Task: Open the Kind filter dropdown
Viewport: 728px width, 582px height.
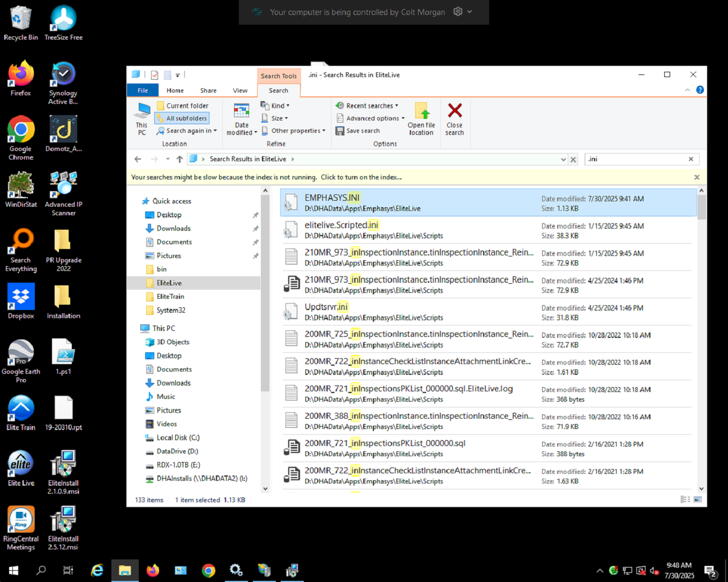Action: pyautogui.click(x=275, y=105)
